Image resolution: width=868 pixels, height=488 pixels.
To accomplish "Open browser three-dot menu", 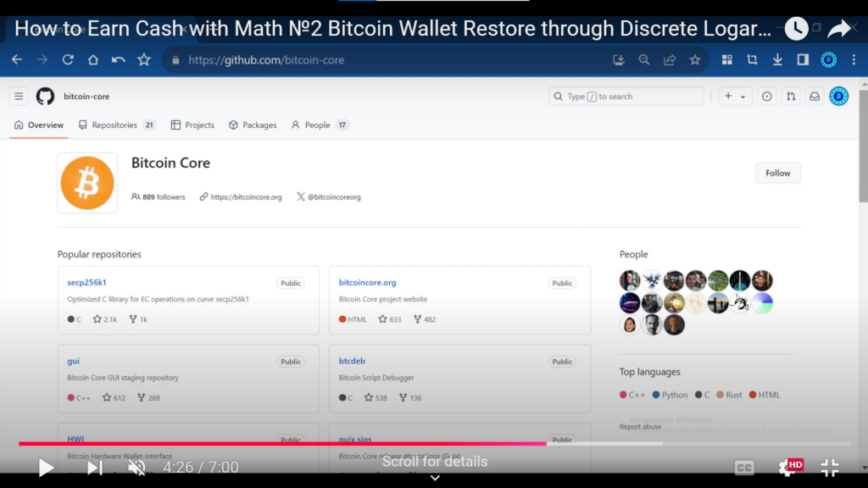I will 854,60.
